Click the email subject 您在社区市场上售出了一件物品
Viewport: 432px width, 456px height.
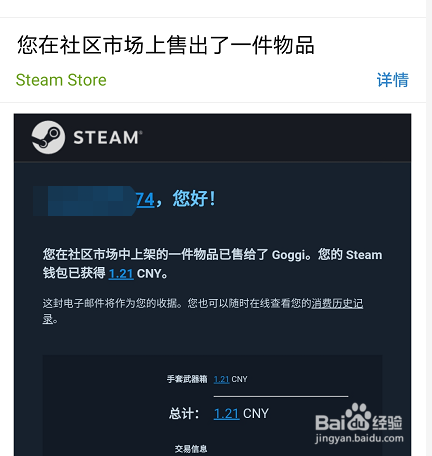166,45
